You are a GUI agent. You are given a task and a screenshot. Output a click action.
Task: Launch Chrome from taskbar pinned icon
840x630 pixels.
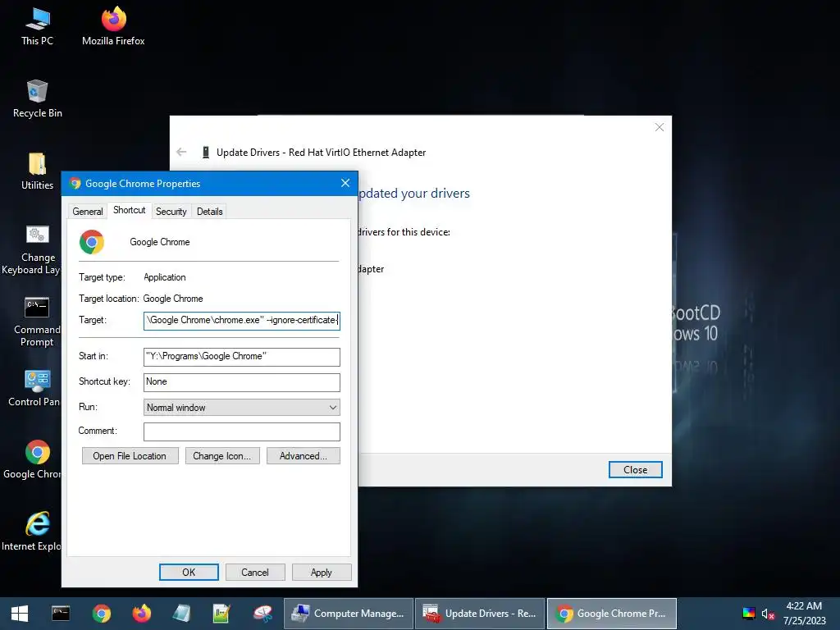coord(101,614)
